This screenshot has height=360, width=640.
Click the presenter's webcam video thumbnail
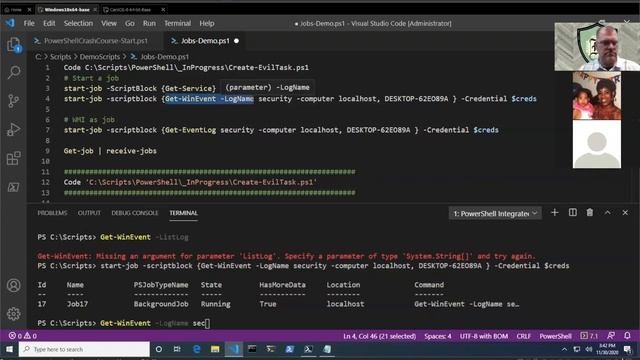[x=597, y=47]
